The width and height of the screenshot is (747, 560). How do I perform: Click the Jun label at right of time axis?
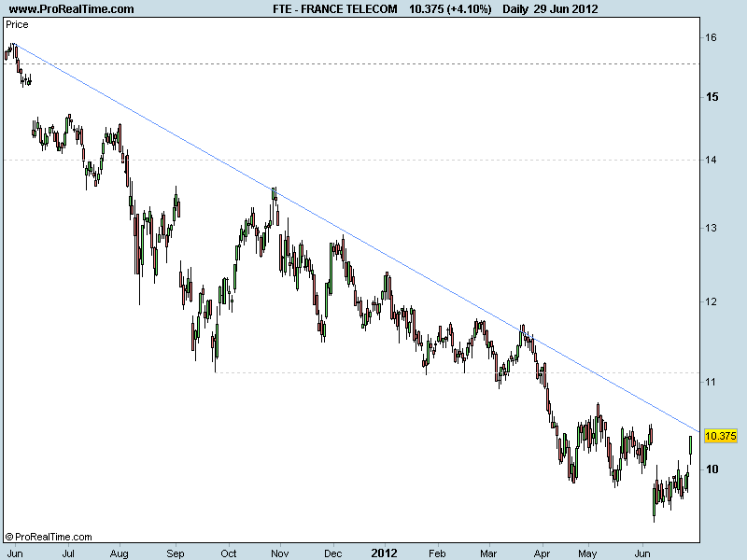[x=642, y=553]
